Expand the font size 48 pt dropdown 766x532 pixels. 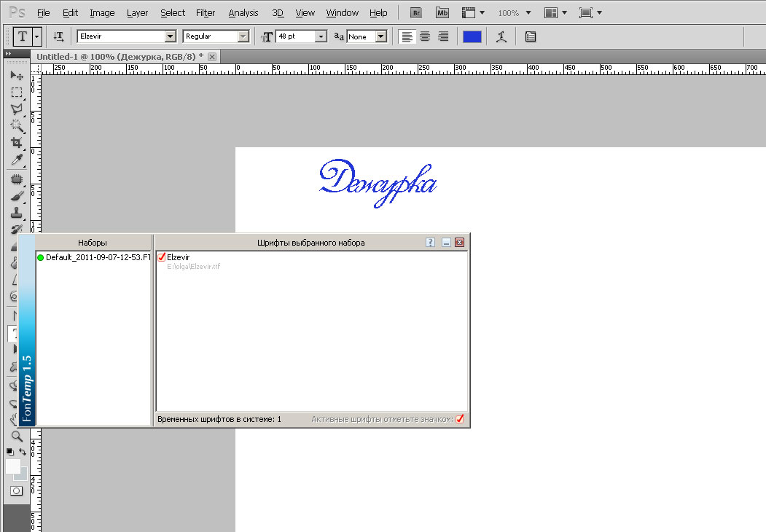tap(321, 36)
